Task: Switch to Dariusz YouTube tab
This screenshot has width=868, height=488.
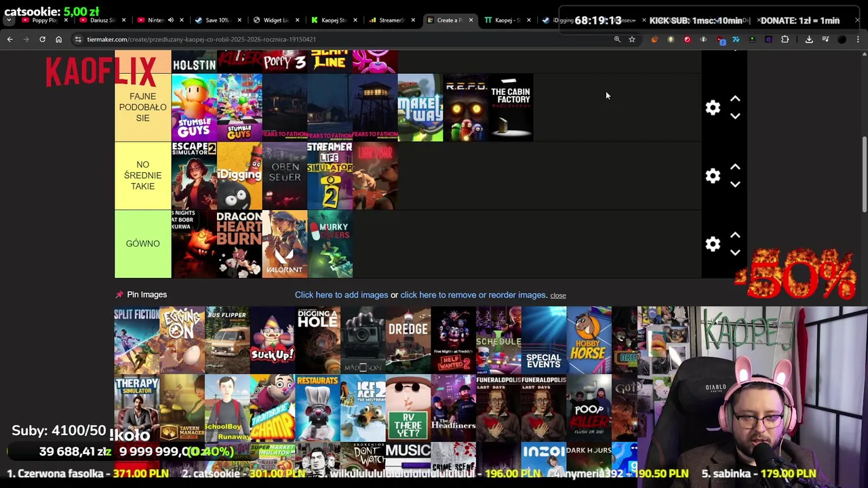Action: pos(102,20)
